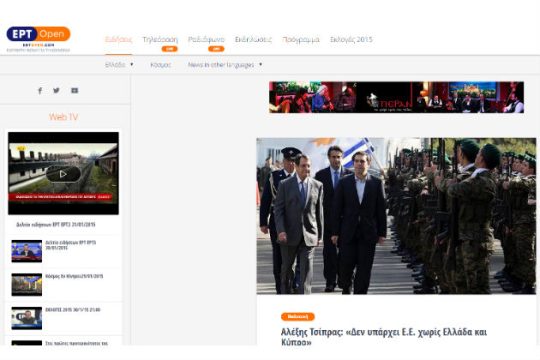Click the ΕΡΤ Open logo
540x360 pixels.
point(38,34)
